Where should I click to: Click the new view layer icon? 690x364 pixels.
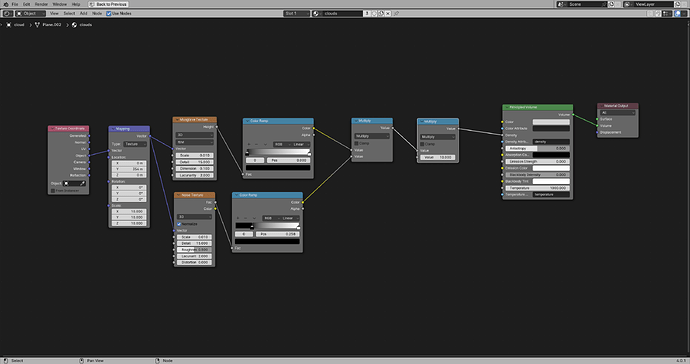pos(678,4)
